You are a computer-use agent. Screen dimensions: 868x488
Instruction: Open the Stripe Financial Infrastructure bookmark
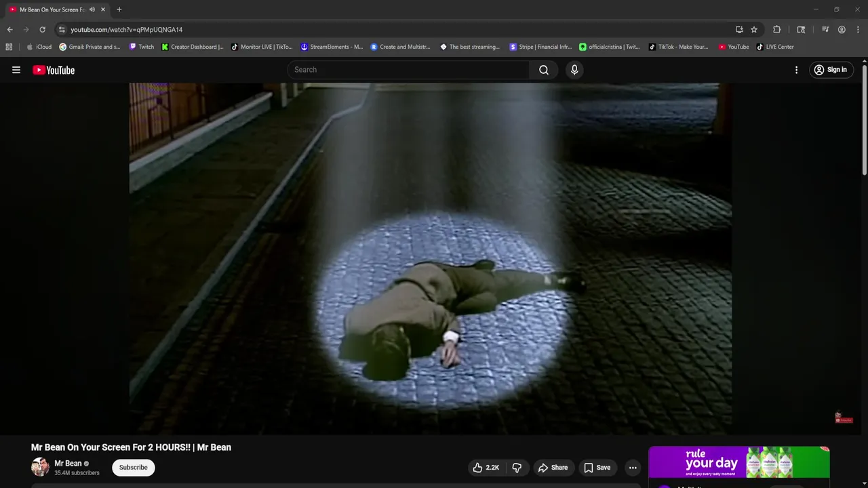(x=540, y=47)
